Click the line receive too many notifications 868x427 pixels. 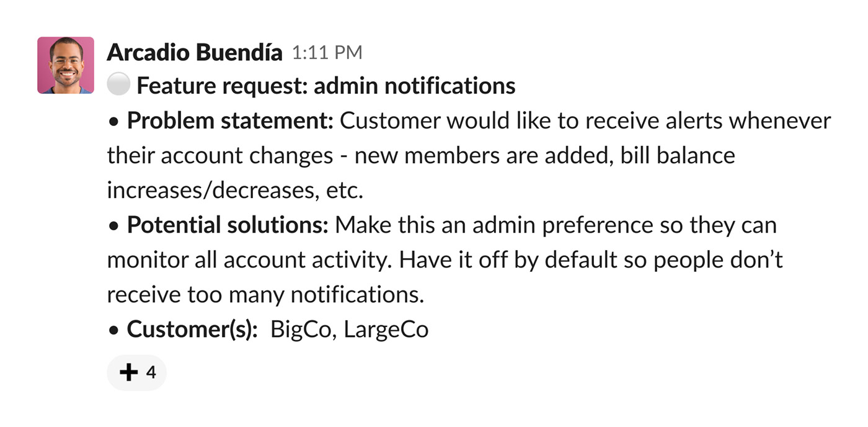coord(265,294)
